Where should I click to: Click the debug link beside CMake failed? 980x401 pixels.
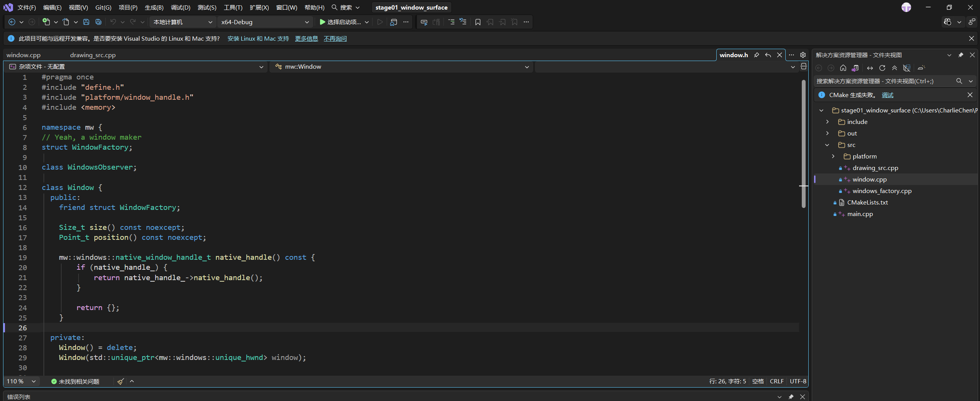tap(887, 95)
